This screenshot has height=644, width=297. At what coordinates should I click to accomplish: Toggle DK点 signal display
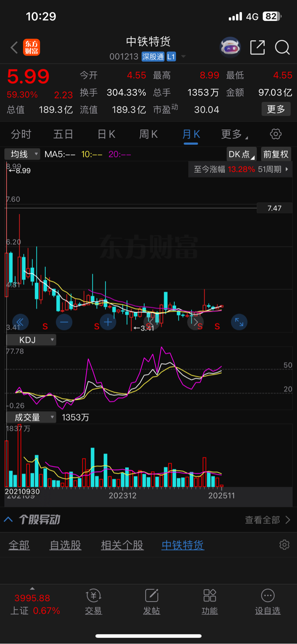(x=242, y=154)
